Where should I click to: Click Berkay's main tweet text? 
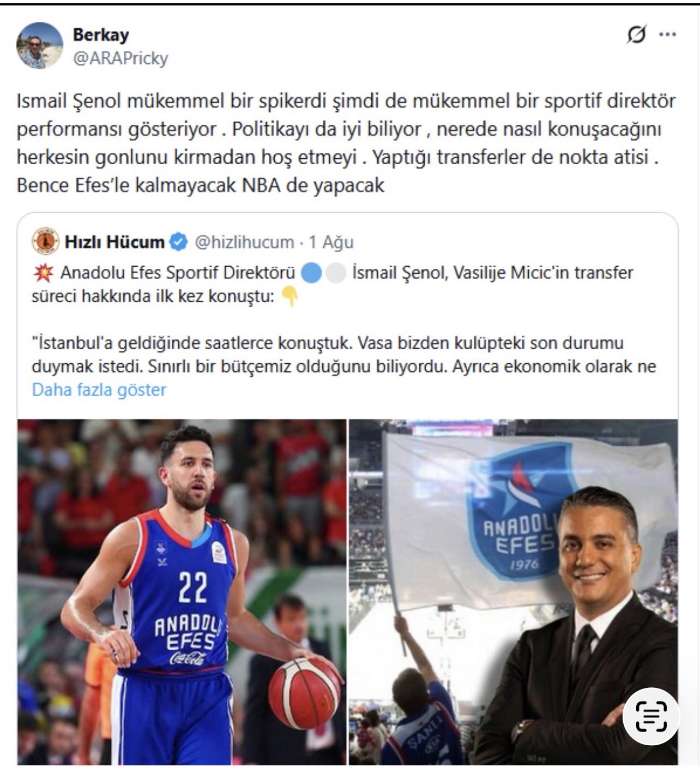346,143
